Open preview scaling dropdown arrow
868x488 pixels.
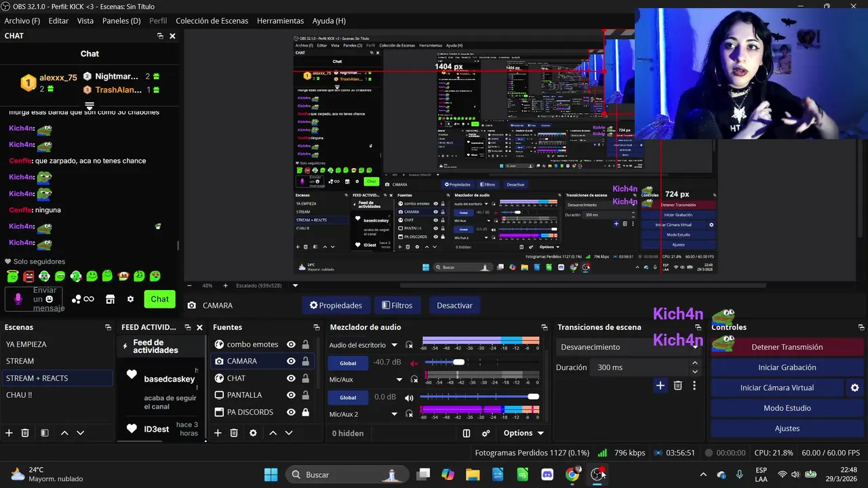click(x=295, y=285)
